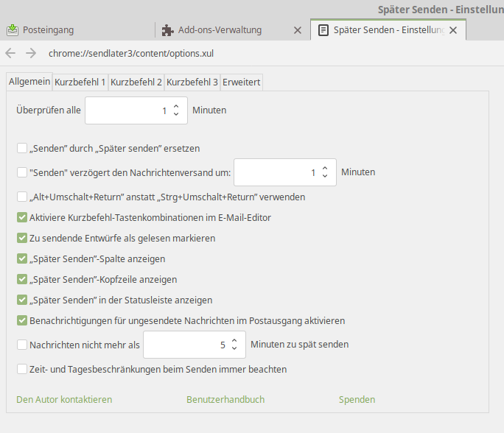
Task: Toggle 'Später Senden-Spalte anzeigen' checkbox
Action: (x=22, y=259)
